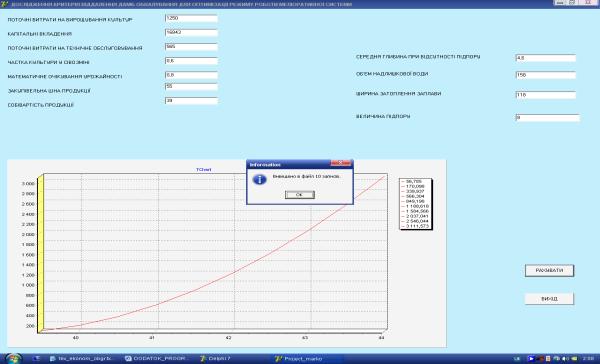Click the chart legend box
The width and height of the screenshot is (600, 364).
(416, 204)
